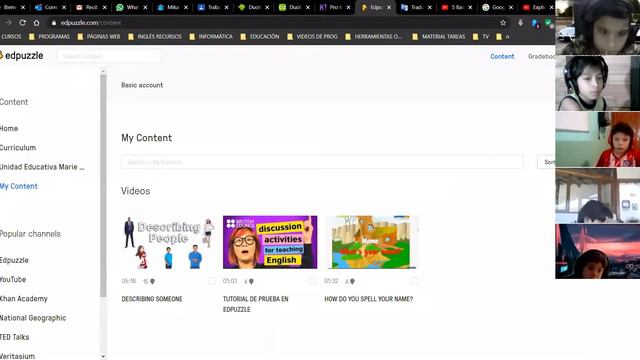Click the download icon in browser toolbar
The width and height of the screenshot is (640, 360).
[520, 23]
